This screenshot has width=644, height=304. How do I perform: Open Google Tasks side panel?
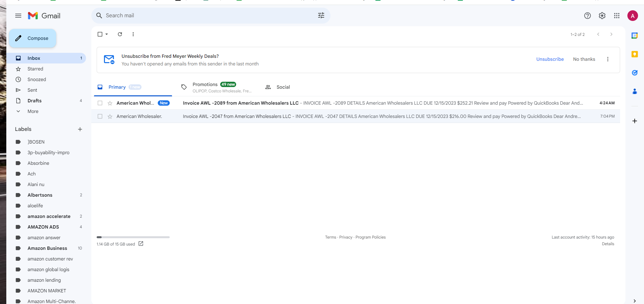635,73
